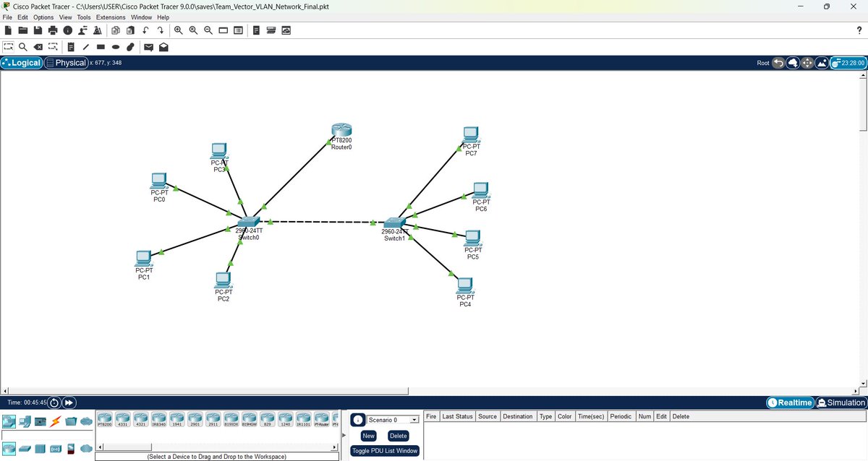Click the Zoom Out magnifier icon
868x461 pixels.
click(x=208, y=30)
